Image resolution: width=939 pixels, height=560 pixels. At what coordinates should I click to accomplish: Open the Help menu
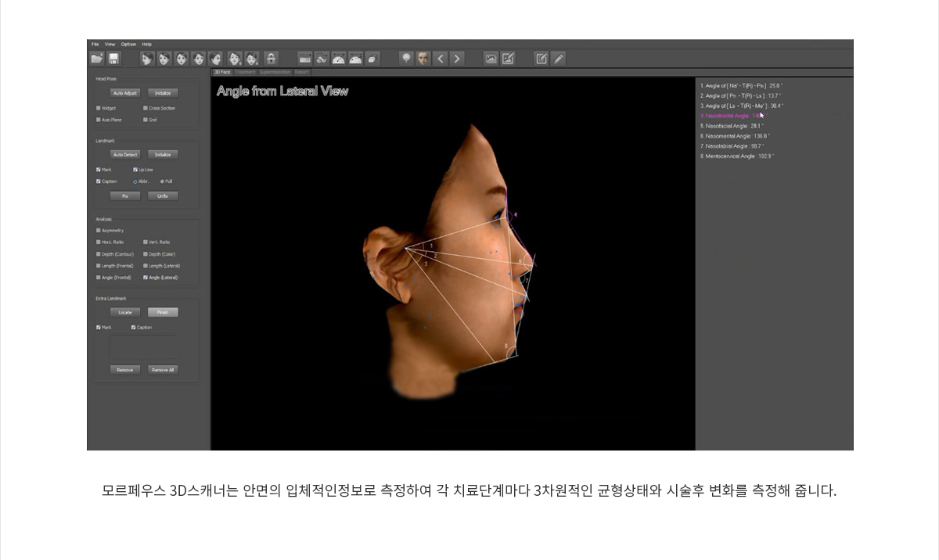point(146,44)
